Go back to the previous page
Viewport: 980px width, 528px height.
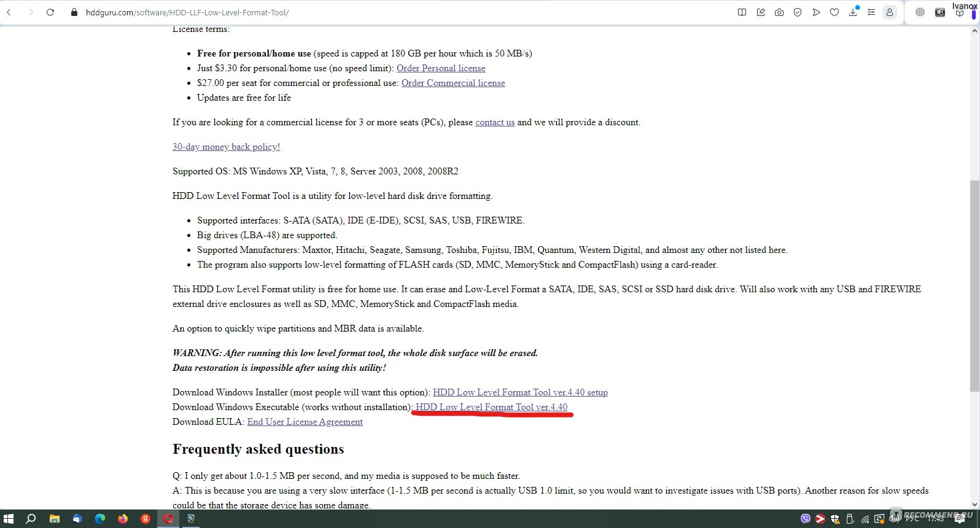coord(9,12)
